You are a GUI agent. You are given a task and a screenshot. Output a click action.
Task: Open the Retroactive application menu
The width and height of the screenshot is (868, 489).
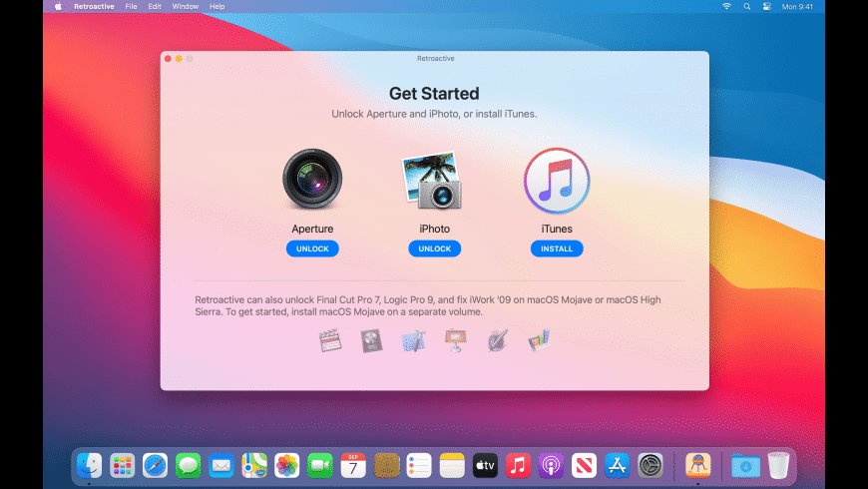pyautogui.click(x=94, y=7)
